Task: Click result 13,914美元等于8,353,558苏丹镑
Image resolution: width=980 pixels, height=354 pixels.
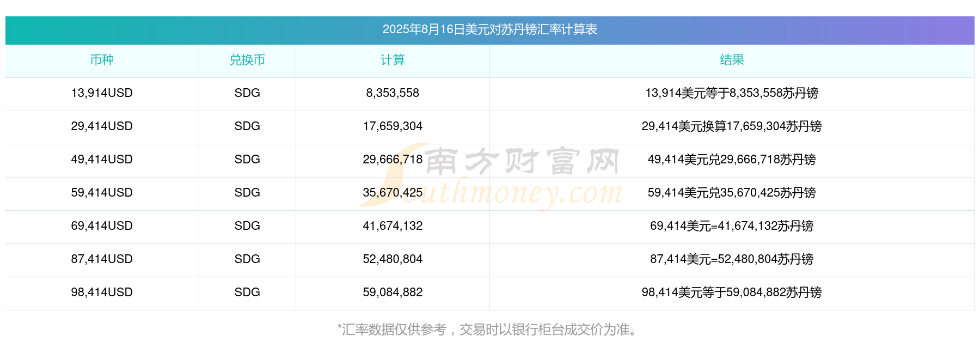Action: point(732,93)
